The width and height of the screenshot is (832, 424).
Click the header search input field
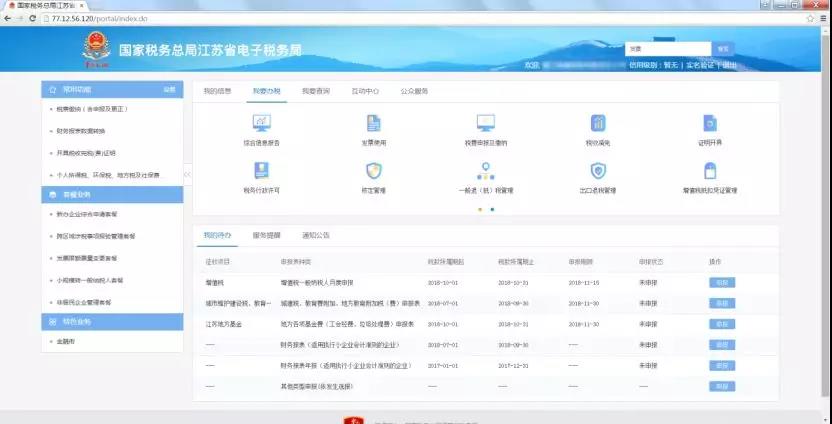point(667,48)
